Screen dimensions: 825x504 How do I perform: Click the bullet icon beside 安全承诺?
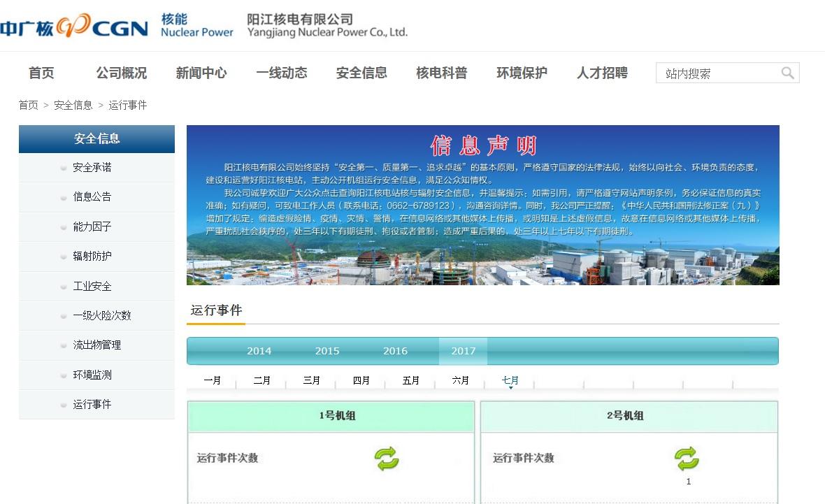(x=63, y=168)
